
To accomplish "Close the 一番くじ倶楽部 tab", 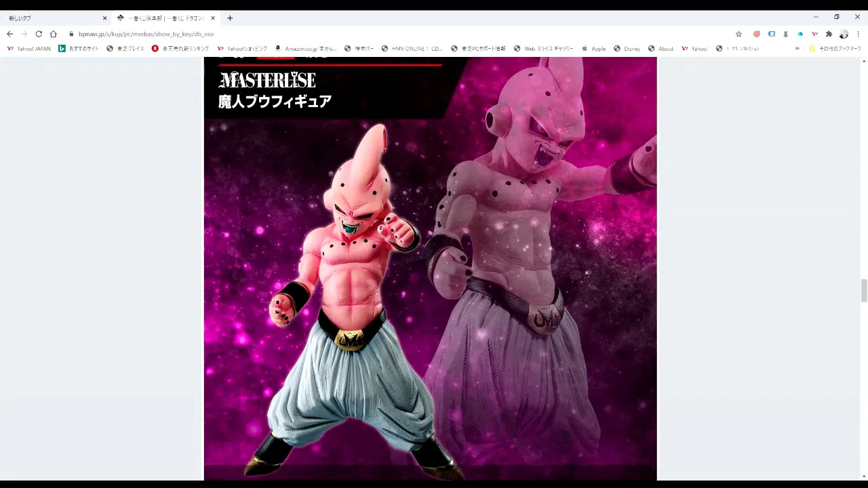I will tap(213, 18).
